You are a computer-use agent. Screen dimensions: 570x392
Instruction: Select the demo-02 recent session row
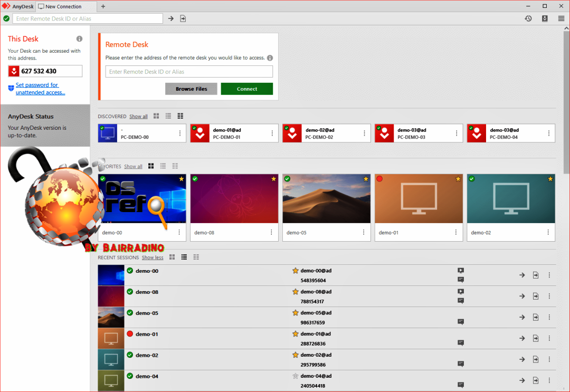tap(327, 360)
